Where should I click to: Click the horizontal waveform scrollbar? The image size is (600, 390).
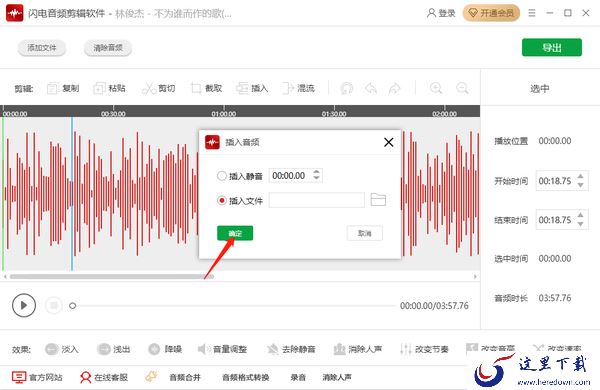(x=112, y=276)
